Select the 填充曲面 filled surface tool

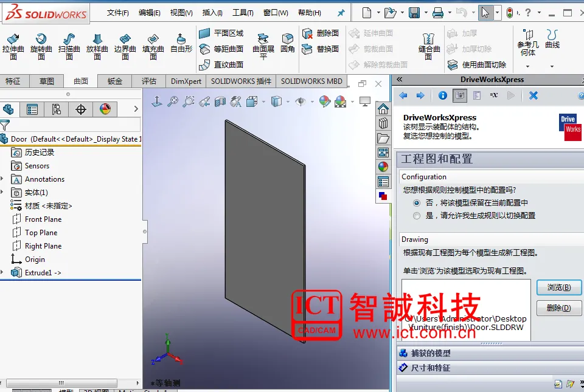click(x=153, y=47)
